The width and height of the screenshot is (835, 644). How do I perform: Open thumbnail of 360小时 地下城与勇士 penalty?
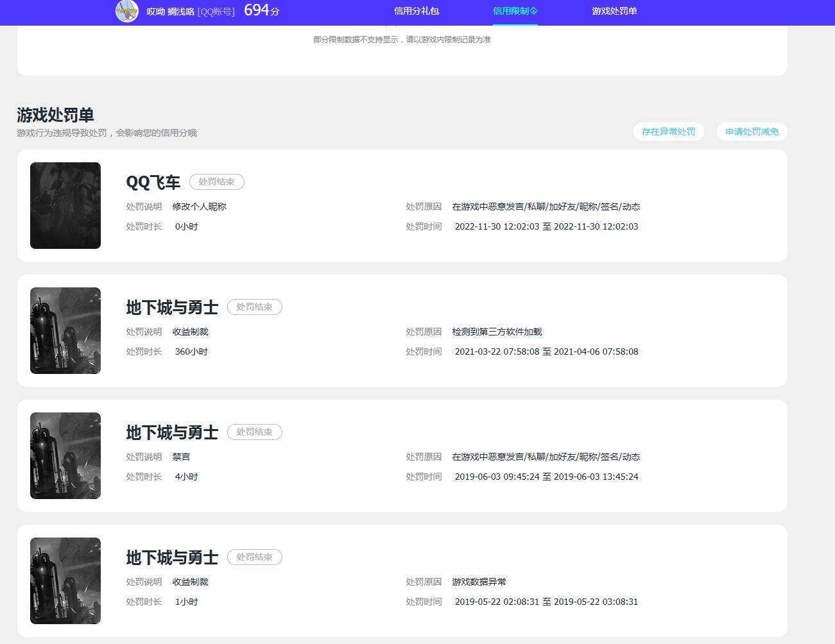pyautogui.click(x=65, y=330)
